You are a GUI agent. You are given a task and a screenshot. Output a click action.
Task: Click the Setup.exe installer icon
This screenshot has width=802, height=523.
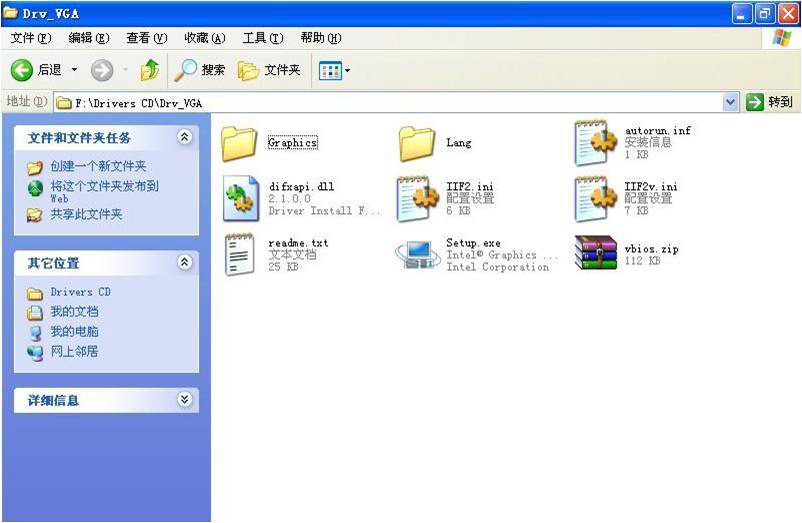(x=418, y=254)
